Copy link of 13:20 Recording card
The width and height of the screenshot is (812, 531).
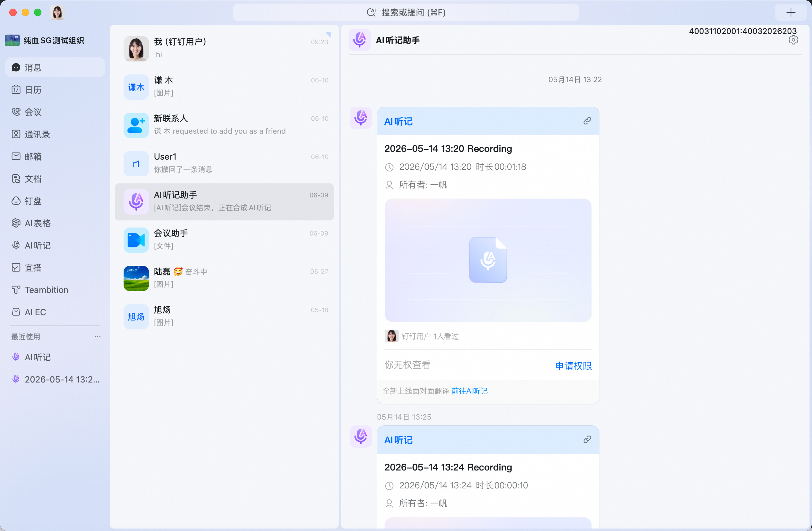click(587, 121)
